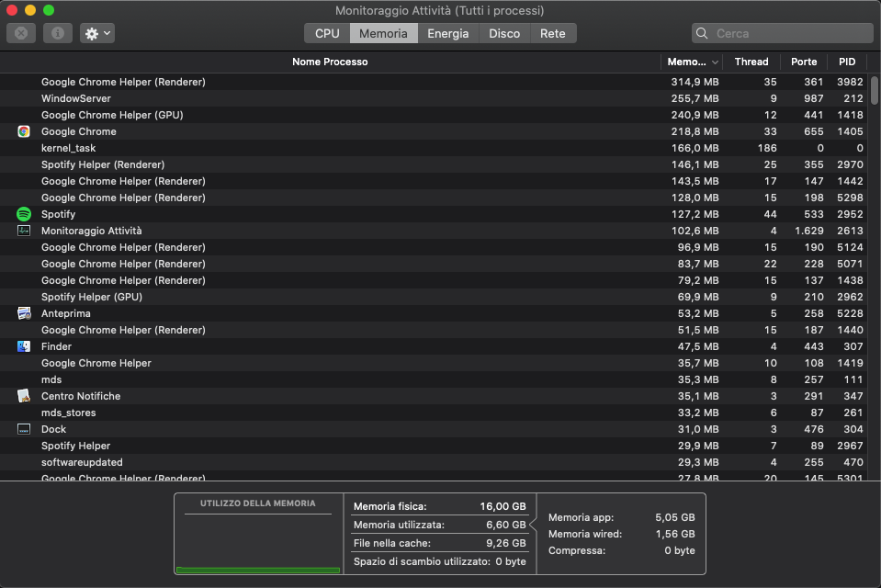This screenshot has height=588, width=881.
Task: Focus the Cerca search field
Action: pyautogui.click(x=782, y=33)
